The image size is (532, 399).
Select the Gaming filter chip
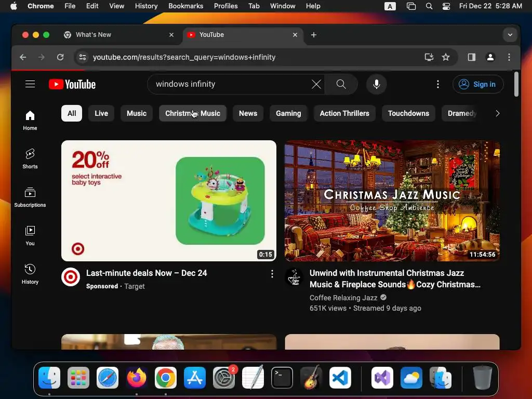coord(288,113)
